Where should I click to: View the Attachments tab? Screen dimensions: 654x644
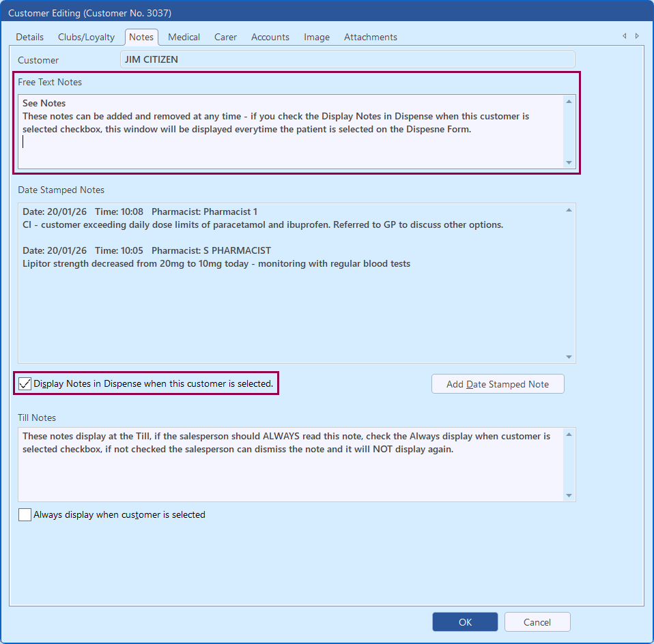point(371,37)
